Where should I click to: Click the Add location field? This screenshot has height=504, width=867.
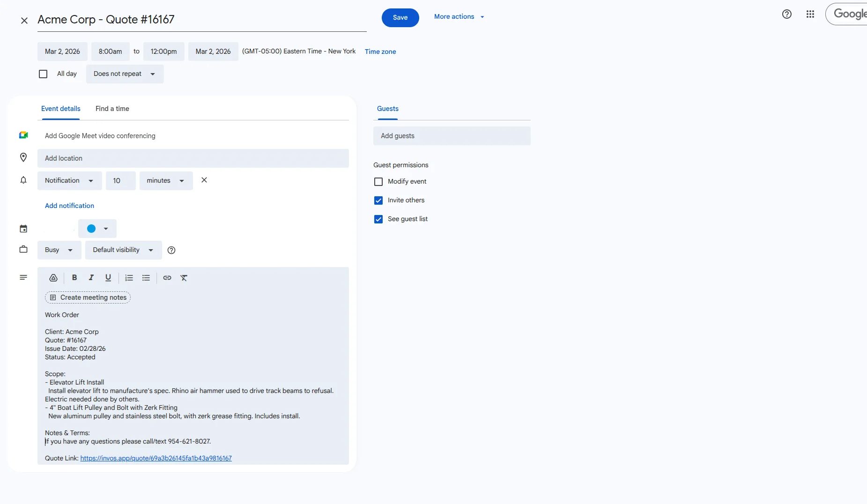[x=193, y=158]
